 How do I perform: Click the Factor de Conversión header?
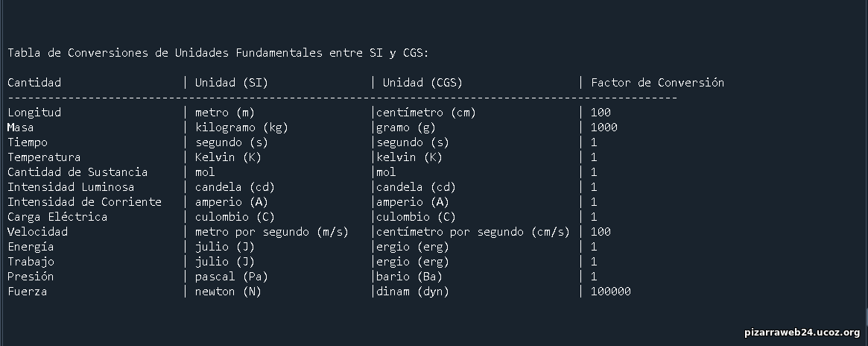(657, 83)
